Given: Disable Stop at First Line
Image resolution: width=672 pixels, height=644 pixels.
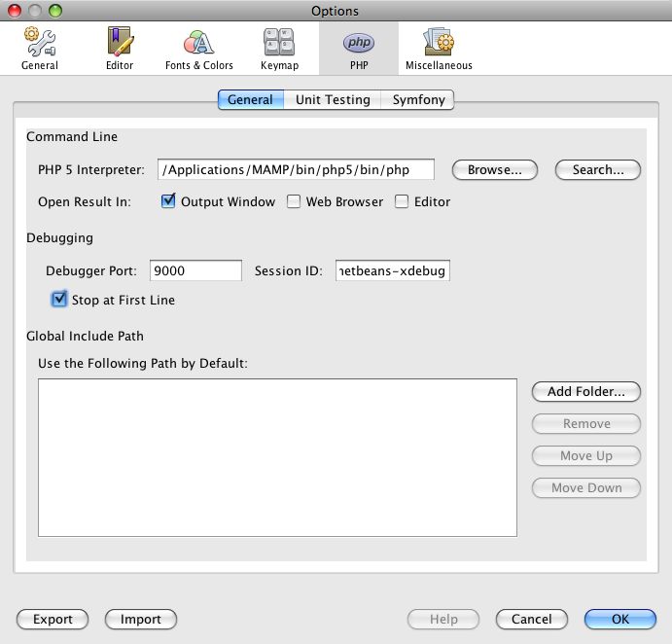Looking at the screenshot, I should click(x=60, y=300).
